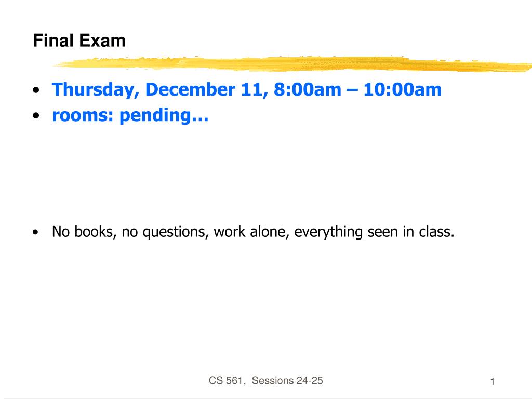The width and height of the screenshot is (532, 399).
Task: Click the "Sessions 24-25" footer text
Action: click(x=287, y=381)
